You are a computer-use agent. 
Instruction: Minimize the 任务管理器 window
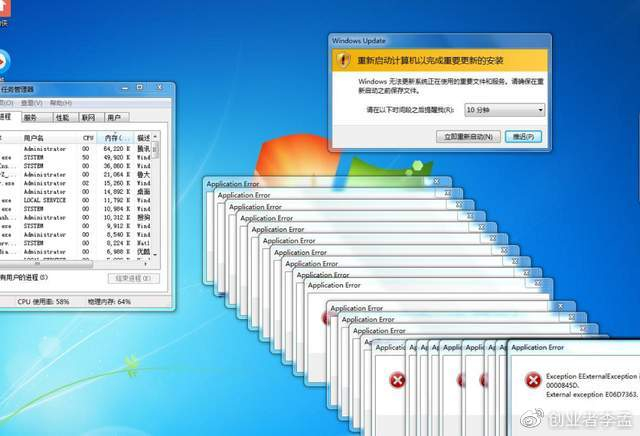click(x=125, y=88)
